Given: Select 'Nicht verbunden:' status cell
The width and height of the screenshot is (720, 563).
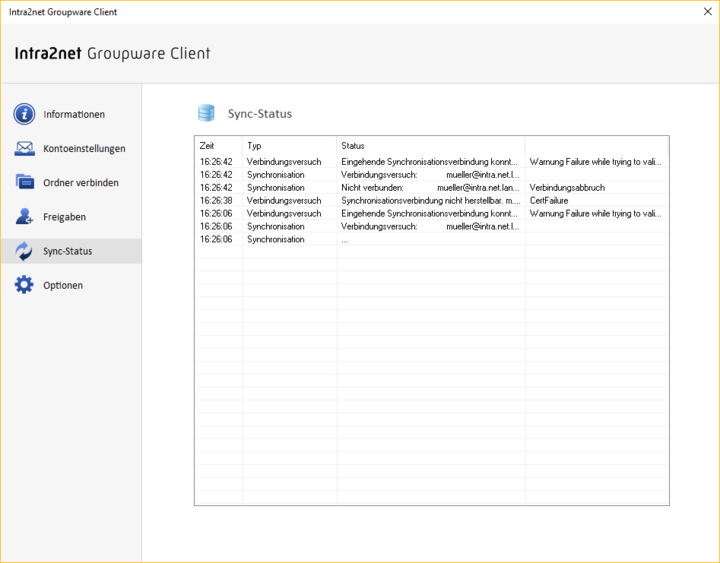Looking at the screenshot, I should [431, 187].
